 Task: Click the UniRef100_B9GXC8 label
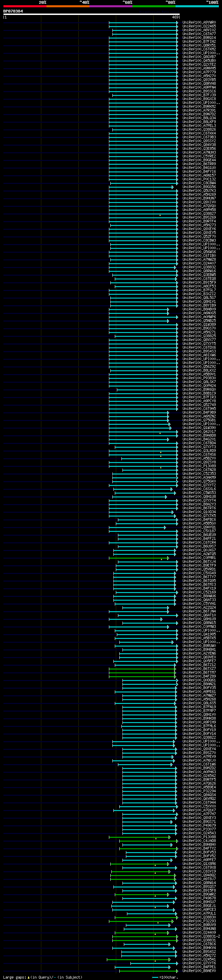(199, 99)
